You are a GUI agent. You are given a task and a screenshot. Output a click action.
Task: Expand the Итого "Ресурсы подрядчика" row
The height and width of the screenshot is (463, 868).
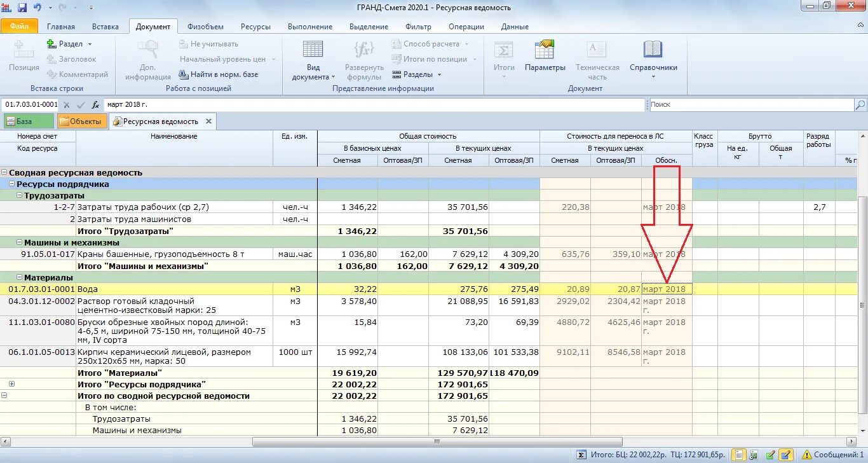point(11,384)
